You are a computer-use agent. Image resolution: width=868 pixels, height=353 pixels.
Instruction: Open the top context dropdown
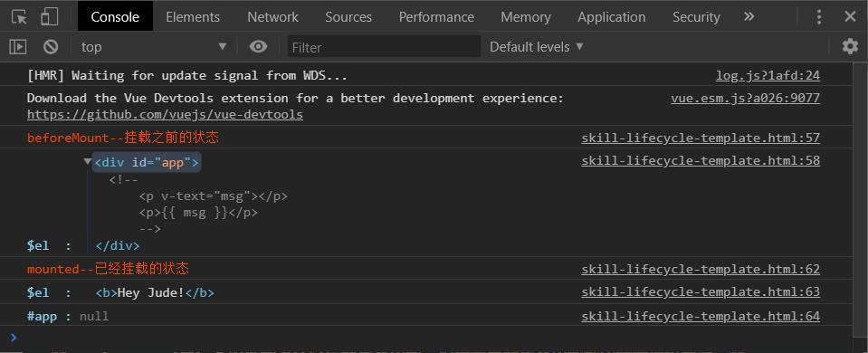[154, 47]
